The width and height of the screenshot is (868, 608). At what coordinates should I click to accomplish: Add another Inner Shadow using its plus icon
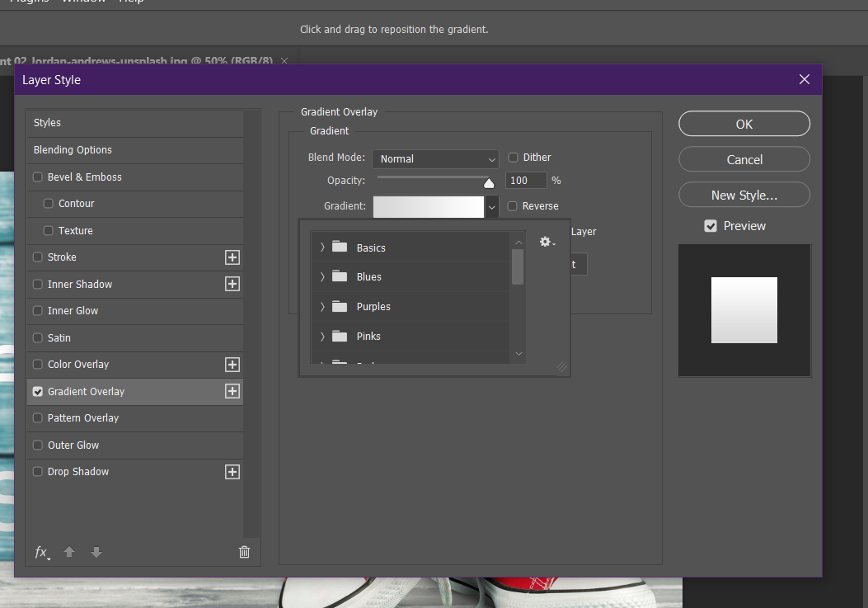[232, 284]
